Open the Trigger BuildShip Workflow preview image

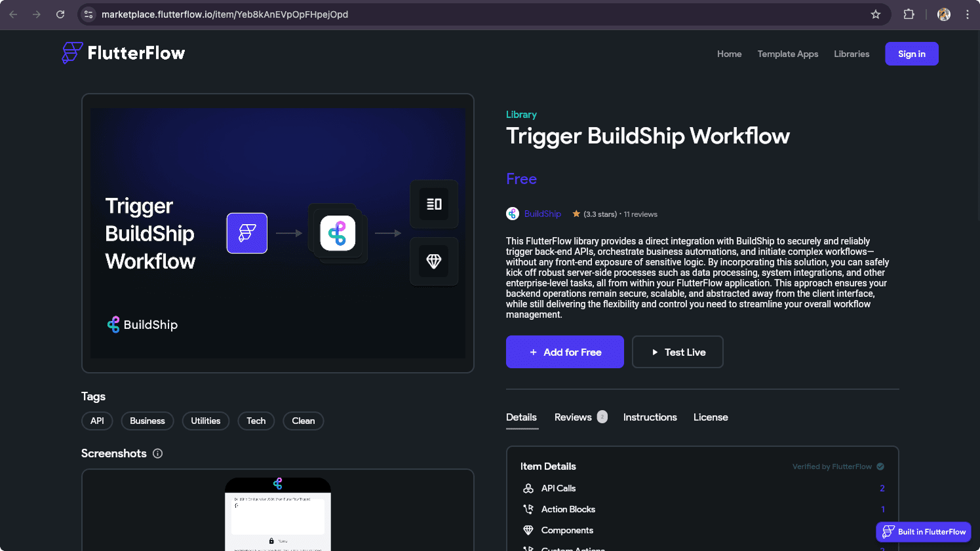click(278, 233)
